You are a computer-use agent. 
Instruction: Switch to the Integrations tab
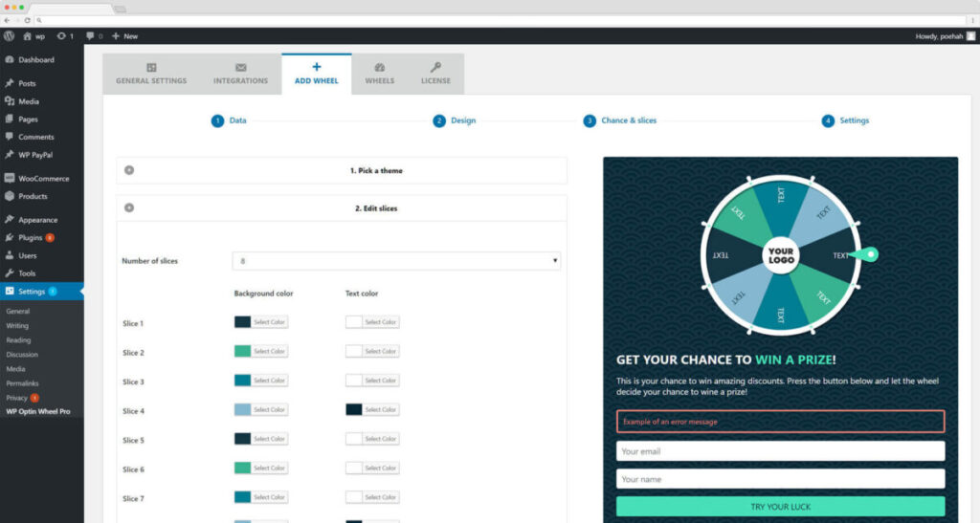240,74
